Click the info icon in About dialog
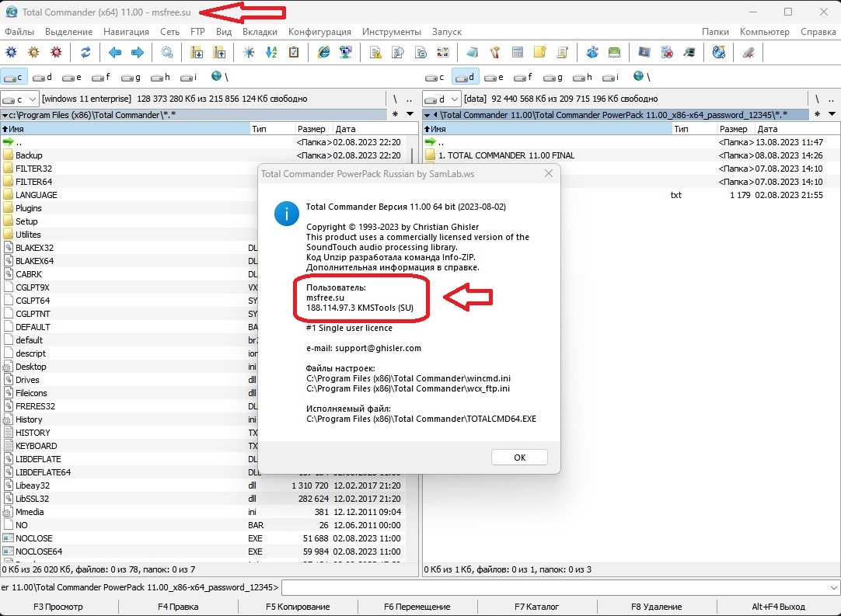The height and width of the screenshot is (616, 841). pyautogui.click(x=288, y=213)
